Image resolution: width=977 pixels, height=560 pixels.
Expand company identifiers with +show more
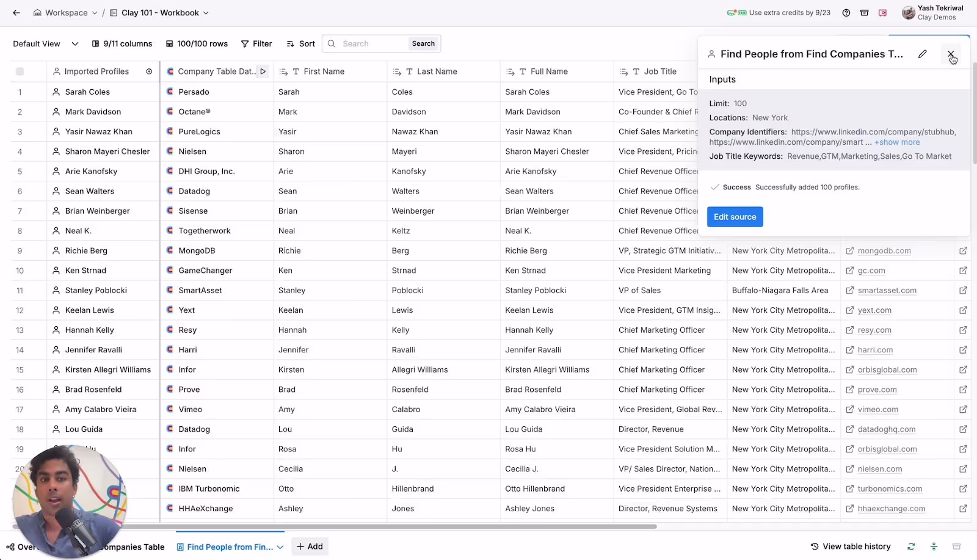[x=897, y=142]
